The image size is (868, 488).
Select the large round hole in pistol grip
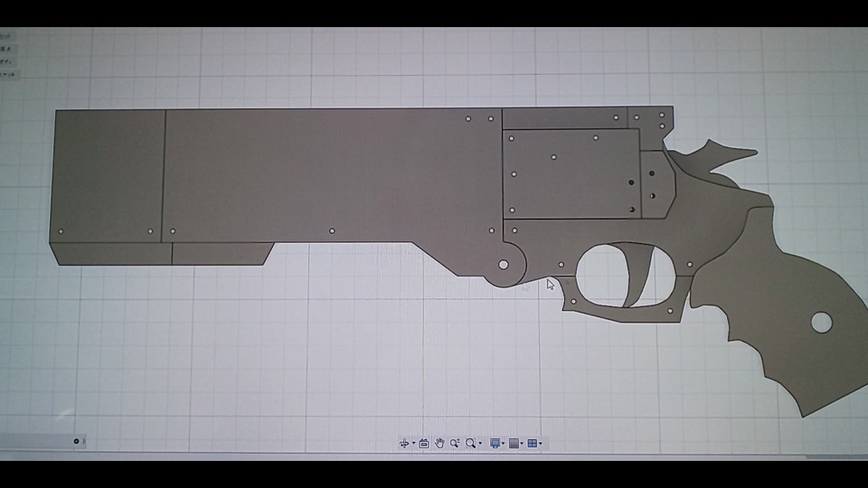(x=822, y=322)
